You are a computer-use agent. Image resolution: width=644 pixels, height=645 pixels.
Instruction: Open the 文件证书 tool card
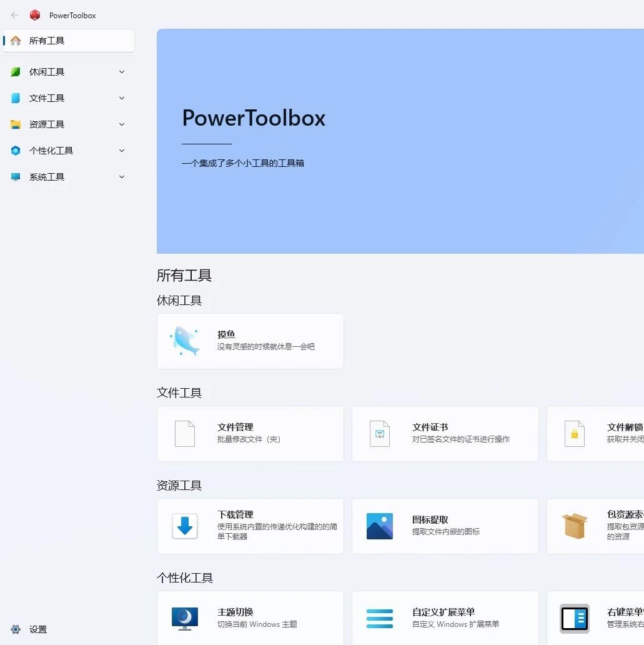(x=445, y=434)
